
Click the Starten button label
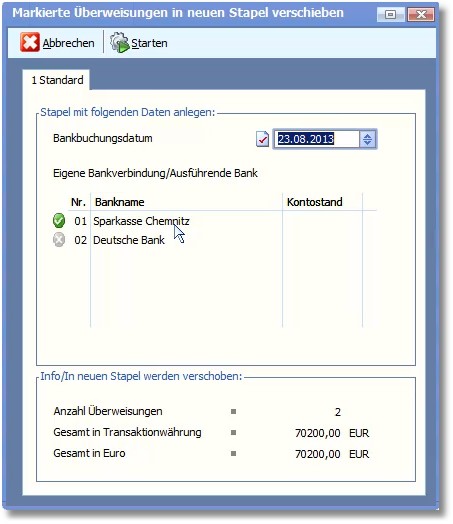[149, 43]
